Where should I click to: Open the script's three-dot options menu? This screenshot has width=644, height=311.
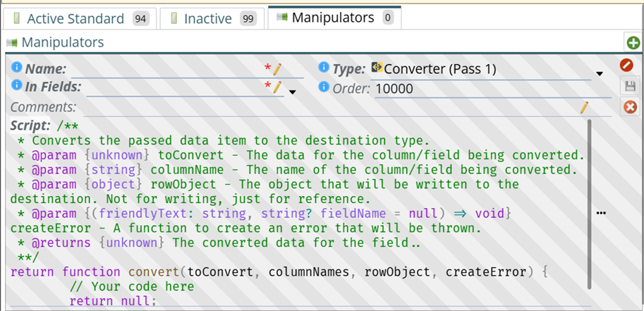pos(601,213)
